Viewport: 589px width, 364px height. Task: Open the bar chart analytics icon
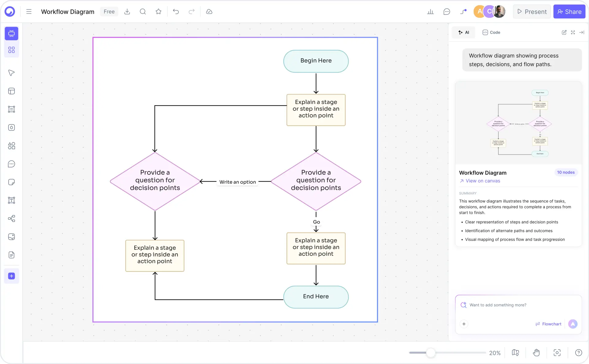pyautogui.click(x=430, y=12)
